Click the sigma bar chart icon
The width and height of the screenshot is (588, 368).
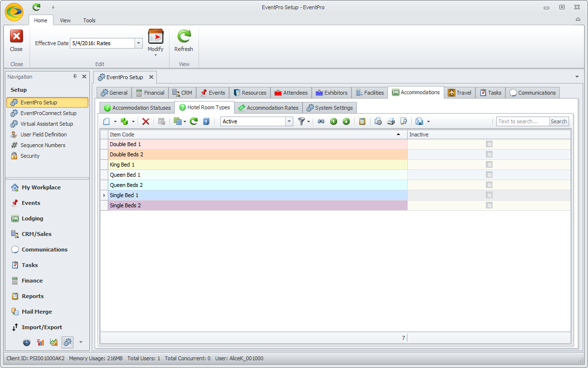(x=40, y=342)
